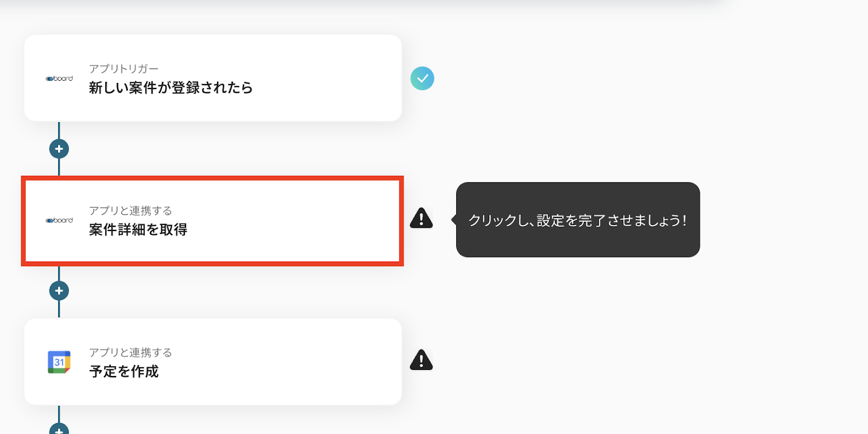
Task: Open the 予定を作成 step
Action: click(213, 362)
